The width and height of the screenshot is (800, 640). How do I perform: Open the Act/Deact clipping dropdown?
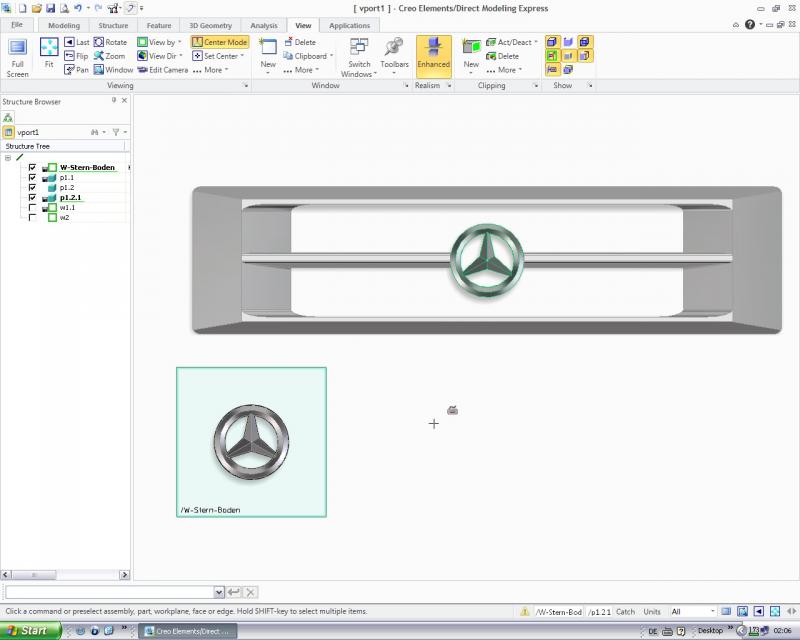pos(512,42)
